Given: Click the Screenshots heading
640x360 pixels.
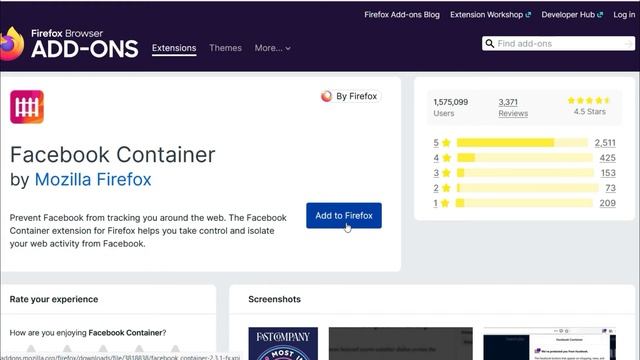Looking at the screenshot, I should click(x=274, y=299).
